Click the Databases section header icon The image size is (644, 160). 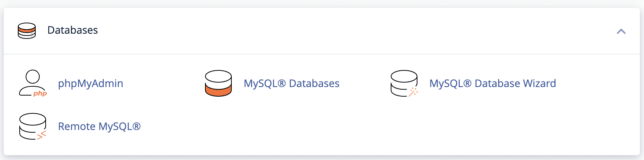(x=27, y=30)
